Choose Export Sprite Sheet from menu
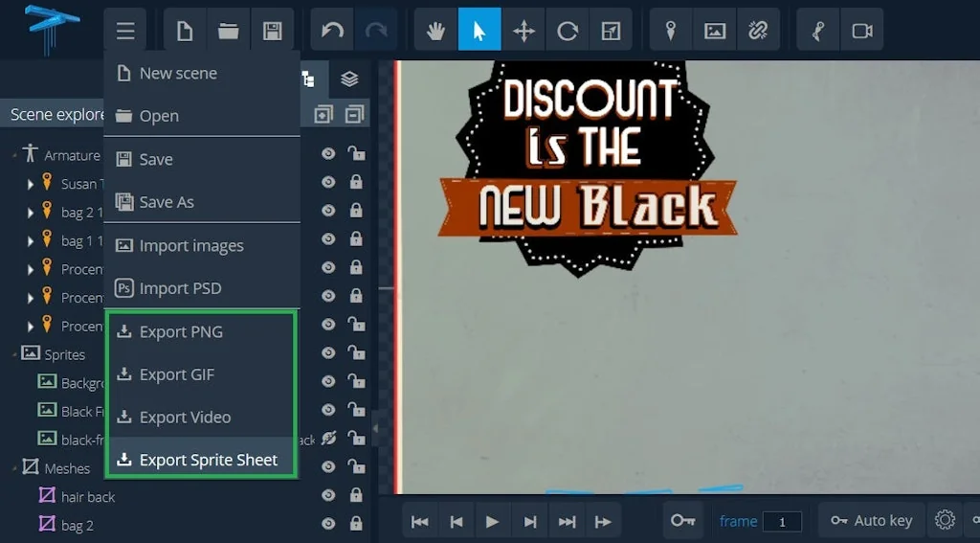The width and height of the screenshot is (980, 543). (208, 460)
